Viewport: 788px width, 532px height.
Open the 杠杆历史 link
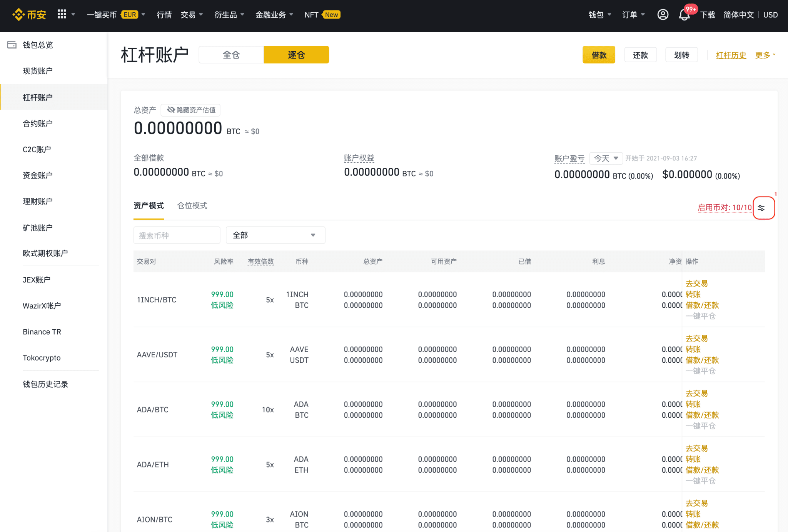[x=731, y=55]
